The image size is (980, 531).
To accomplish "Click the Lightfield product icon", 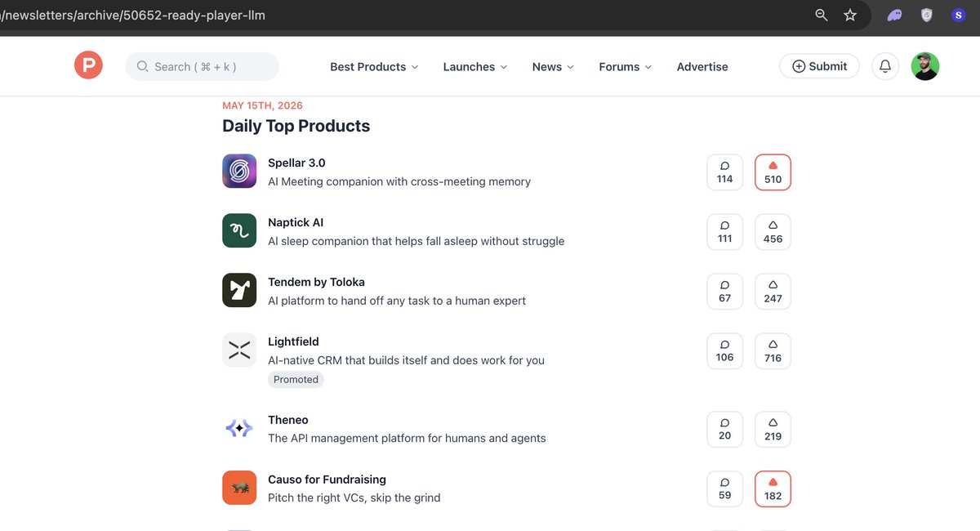I will tap(239, 350).
